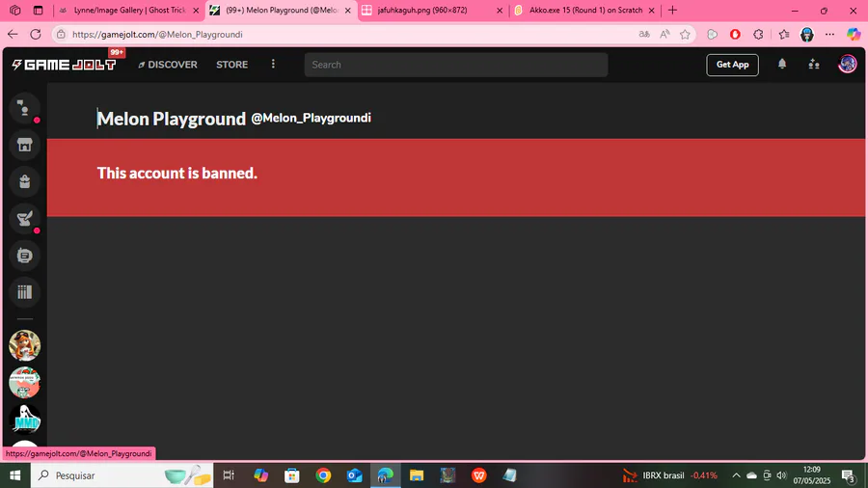The image size is (868, 488).
Task: Open the friends list icon
Action: click(x=814, y=65)
